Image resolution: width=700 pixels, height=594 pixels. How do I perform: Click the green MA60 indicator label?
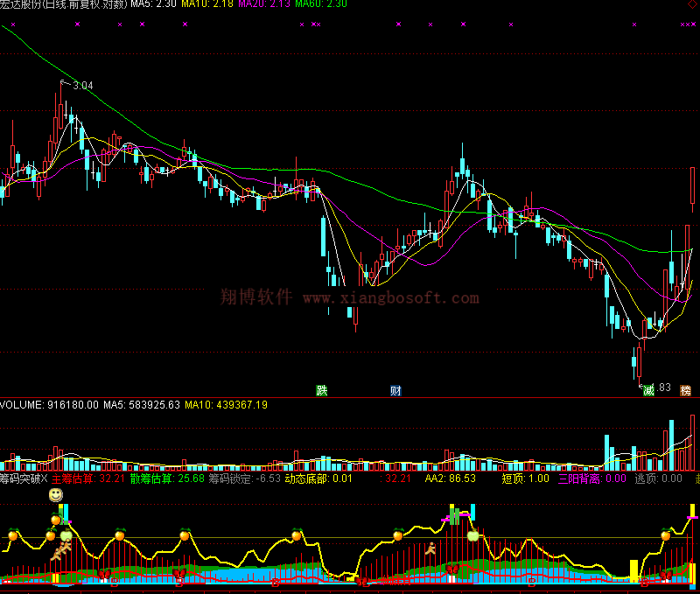[x=320, y=4]
